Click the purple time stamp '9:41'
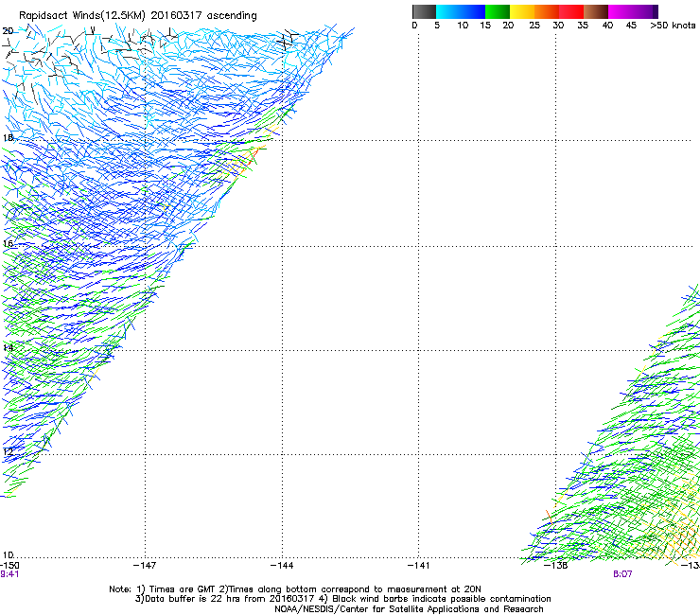This screenshot has width=700, height=615. (9, 574)
